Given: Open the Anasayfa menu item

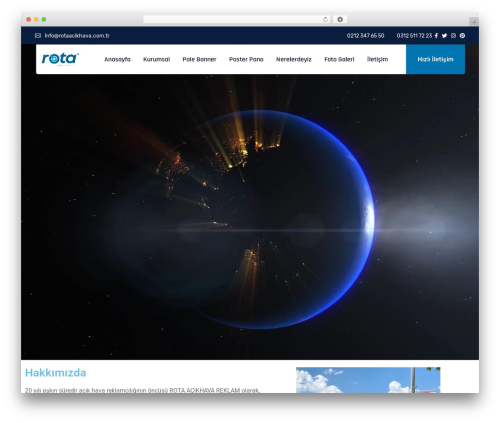Looking at the screenshot, I should (117, 59).
